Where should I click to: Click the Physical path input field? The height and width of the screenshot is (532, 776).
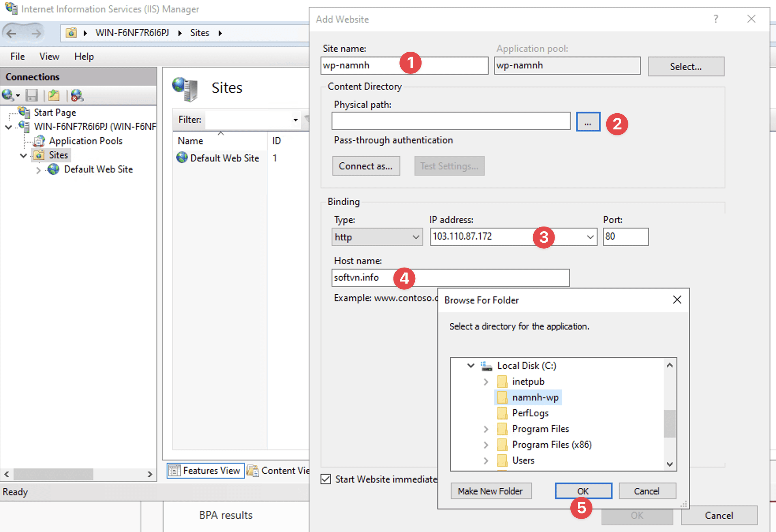tap(451, 121)
